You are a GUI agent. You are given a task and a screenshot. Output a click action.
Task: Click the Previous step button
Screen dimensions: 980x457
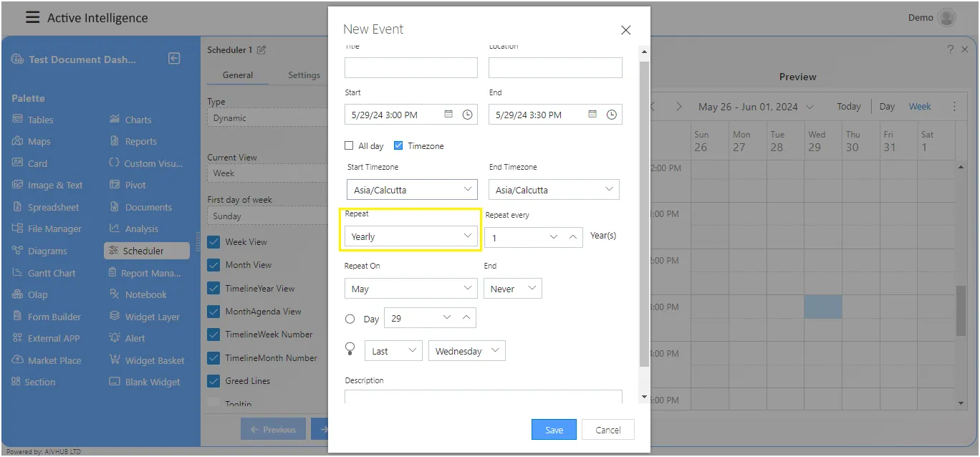click(x=273, y=429)
